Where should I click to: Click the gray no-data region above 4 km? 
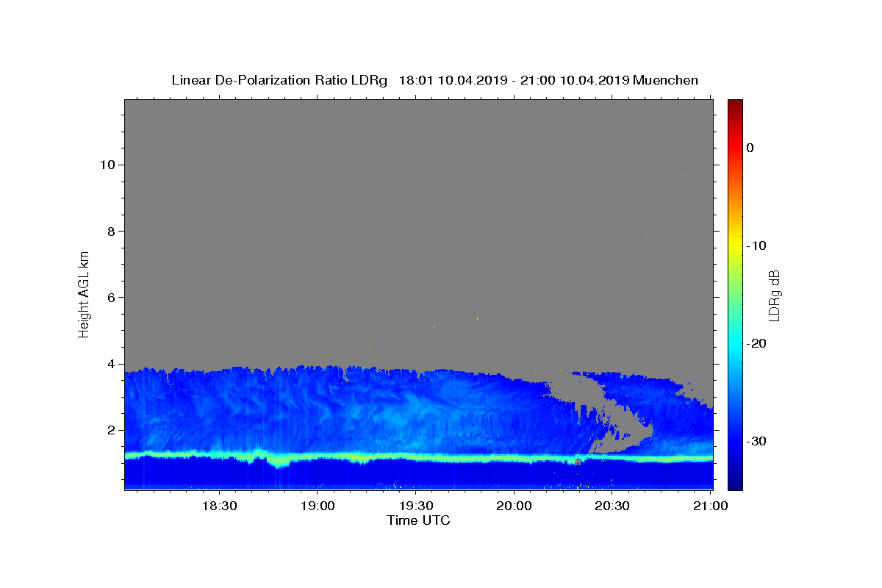coord(418,232)
